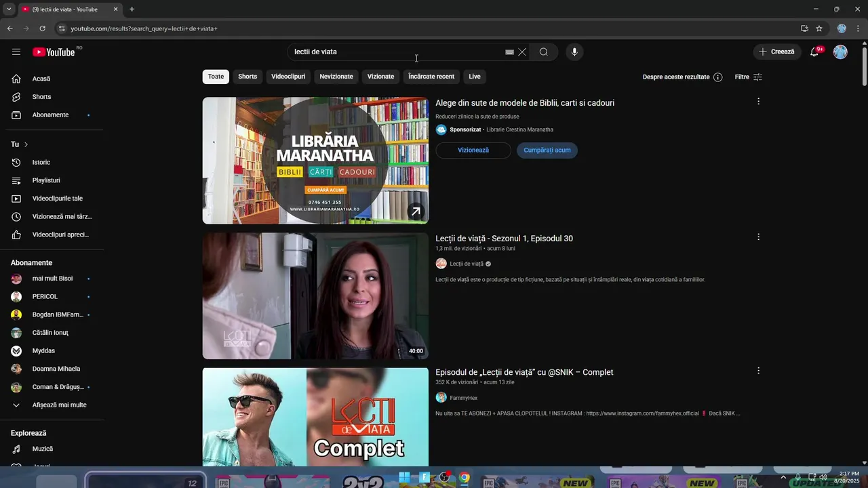The height and width of the screenshot is (488, 868).
Task: Open a new browser tab
Action: pos(132,9)
